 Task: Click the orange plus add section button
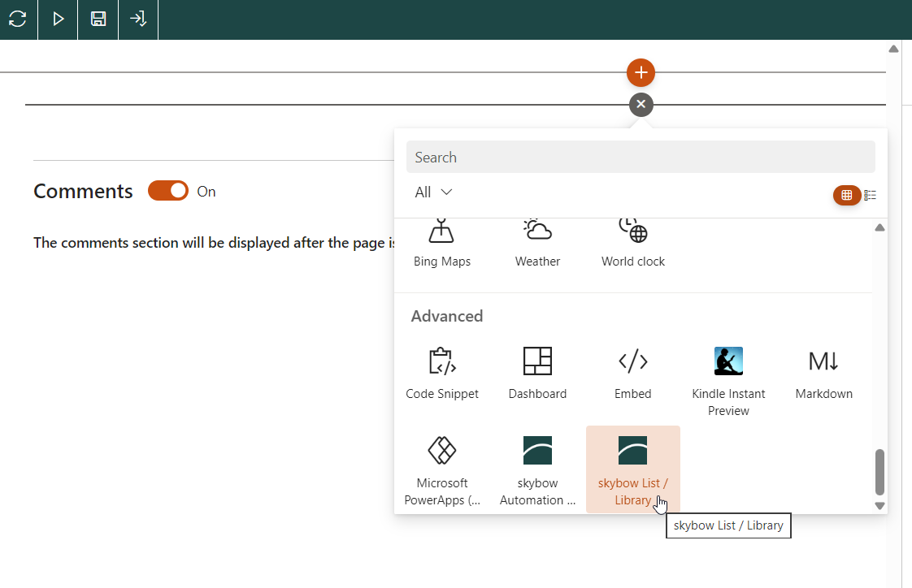pyautogui.click(x=641, y=72)
